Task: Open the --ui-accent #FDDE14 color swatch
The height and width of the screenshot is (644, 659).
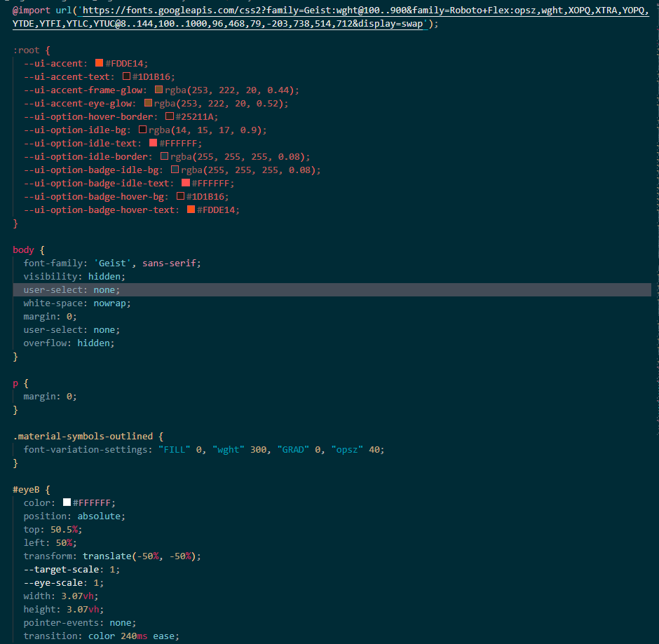Action: tap(99, 63)
